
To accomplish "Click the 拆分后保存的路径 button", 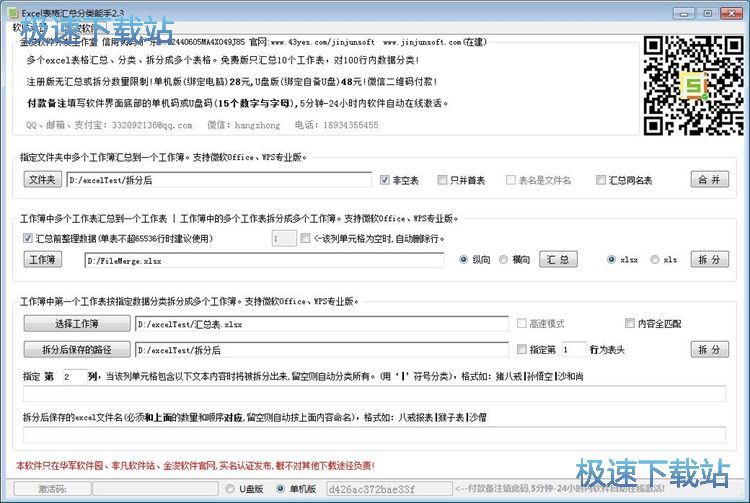I will coord(77,350).
